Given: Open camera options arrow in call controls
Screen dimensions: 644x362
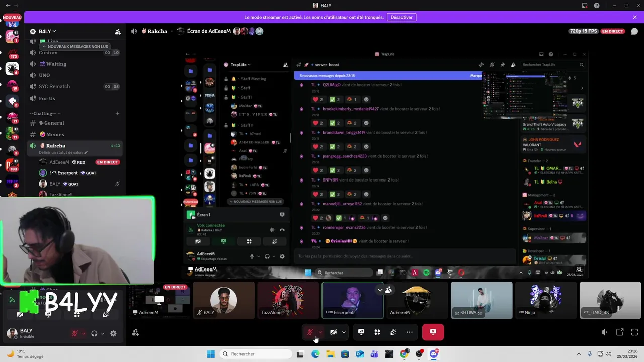Looking at the screenshot, I should point(344,332).
